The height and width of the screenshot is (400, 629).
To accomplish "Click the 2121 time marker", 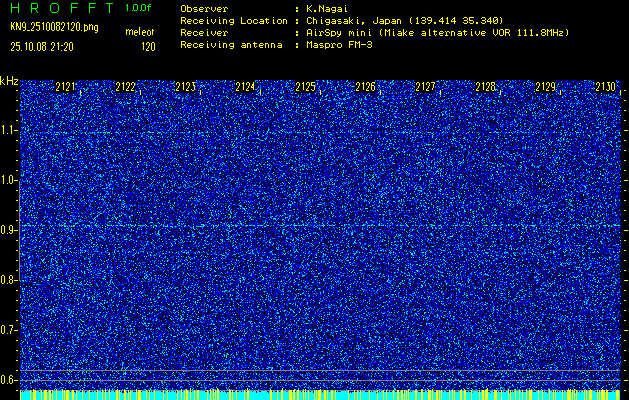I will 66,88.
